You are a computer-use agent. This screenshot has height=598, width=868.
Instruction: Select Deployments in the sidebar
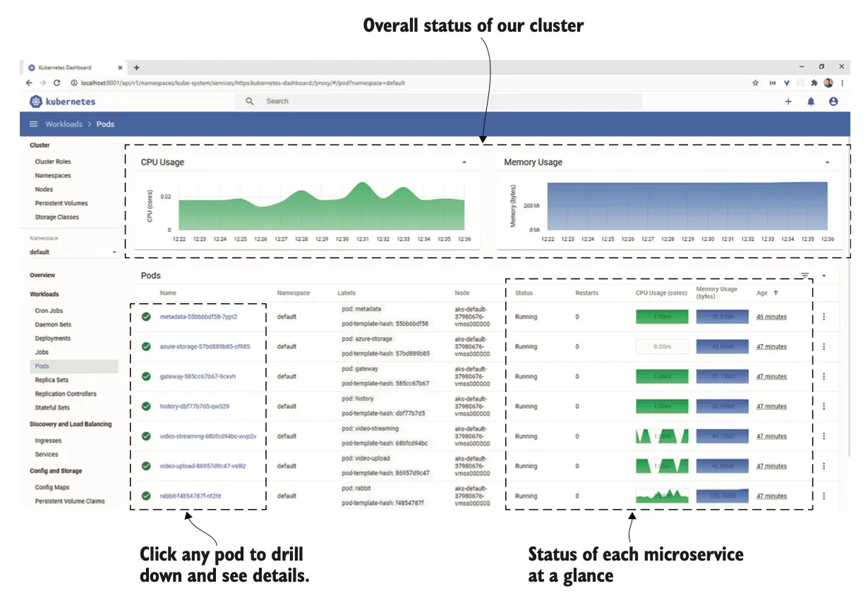pos(53,338)
